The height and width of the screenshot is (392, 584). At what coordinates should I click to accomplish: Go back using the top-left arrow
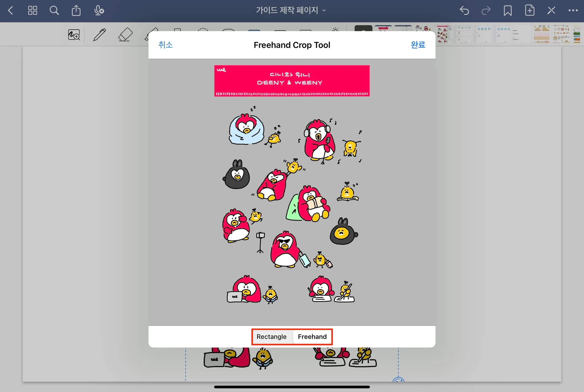point(11,11)
